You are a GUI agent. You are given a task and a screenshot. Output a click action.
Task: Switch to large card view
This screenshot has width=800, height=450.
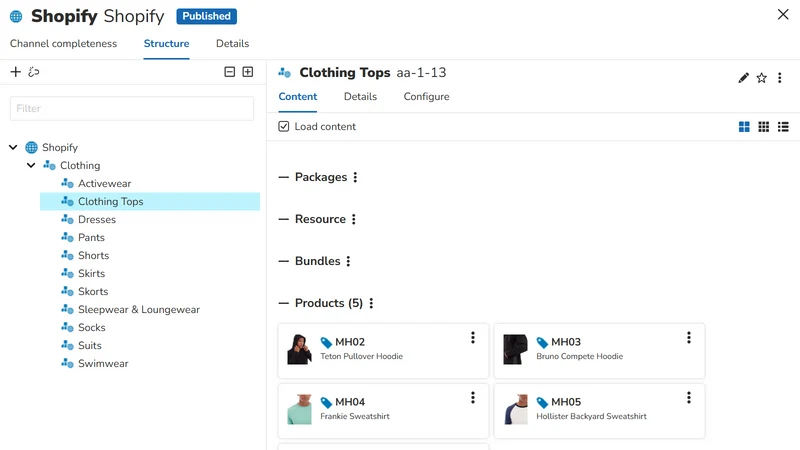tap(744, 127)
